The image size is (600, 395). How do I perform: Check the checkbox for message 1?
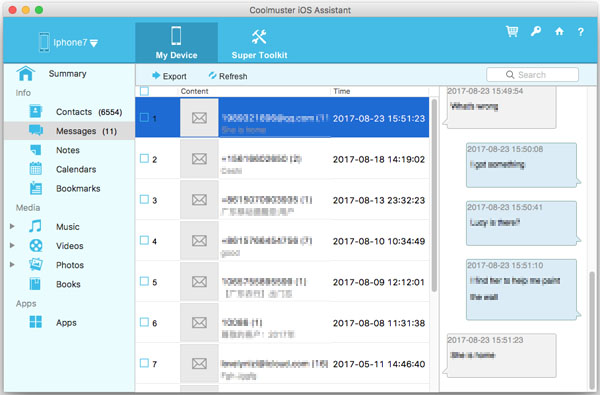coord(144,118)
